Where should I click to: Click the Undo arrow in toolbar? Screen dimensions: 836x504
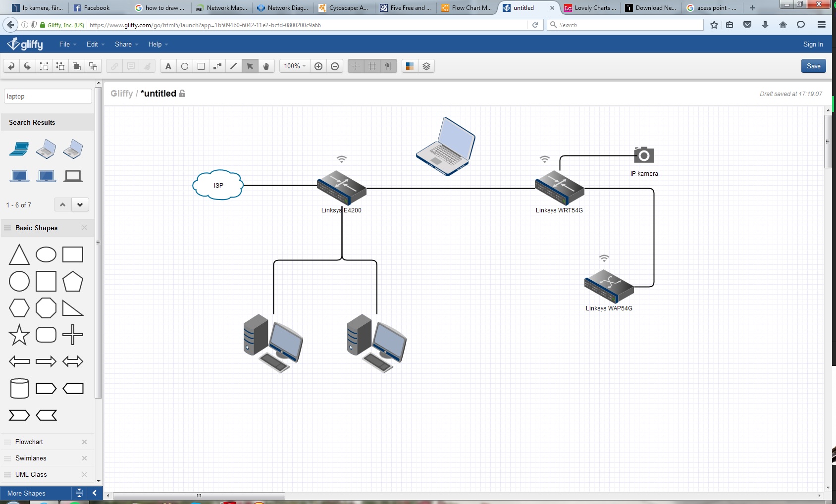[x=11, y=66]
